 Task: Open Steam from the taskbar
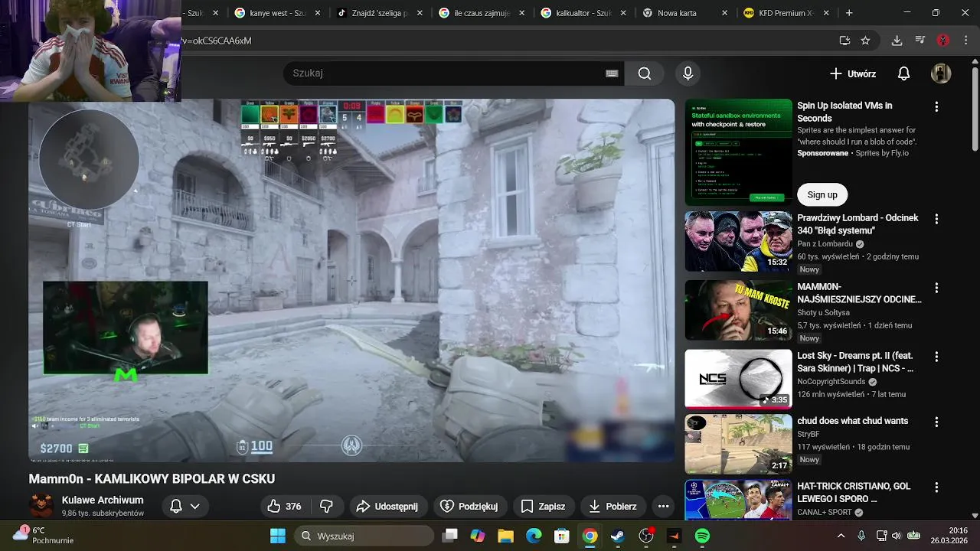pos(617,536)
